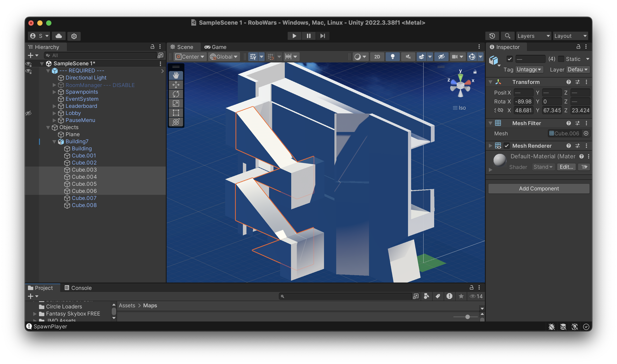Screen dimensions: 617x364
Task: Click Assets in the breadcrumb path
Action: coord(127,306)
